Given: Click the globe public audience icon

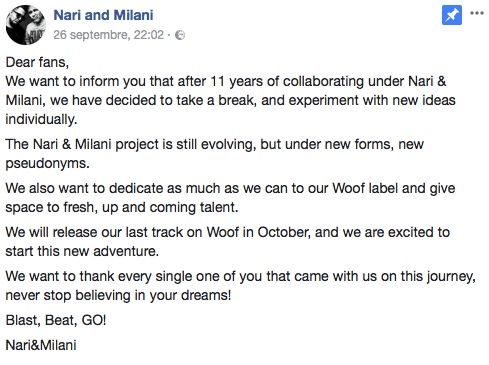Looking at the screenshot, I should click(x=180, y=35).
